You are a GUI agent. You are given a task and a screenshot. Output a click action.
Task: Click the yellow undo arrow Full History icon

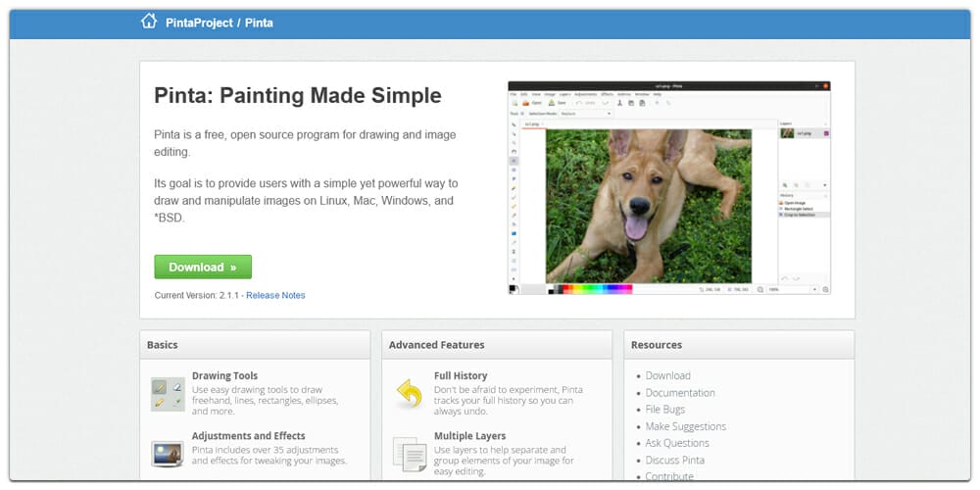[409, 393]
